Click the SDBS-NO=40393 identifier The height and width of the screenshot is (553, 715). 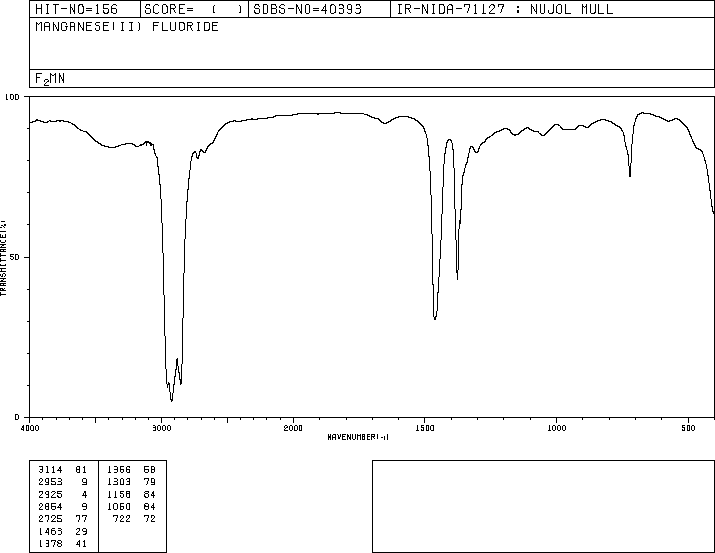pos(307,9)
